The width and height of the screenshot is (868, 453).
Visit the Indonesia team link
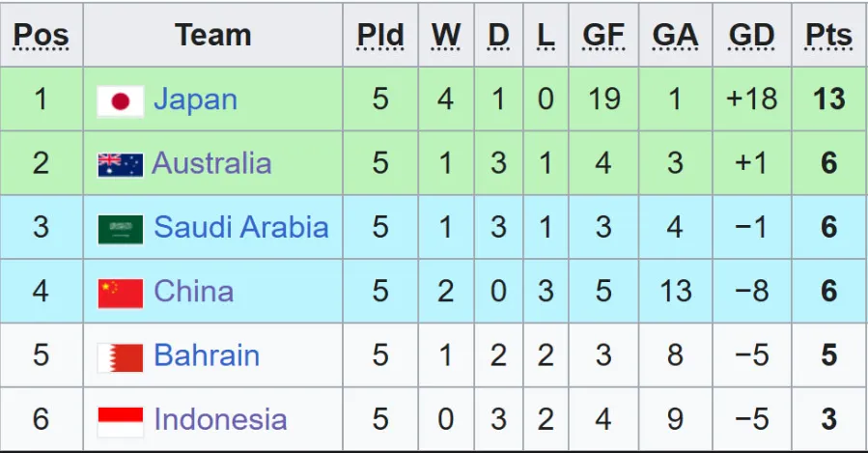[x=220, y=420]
